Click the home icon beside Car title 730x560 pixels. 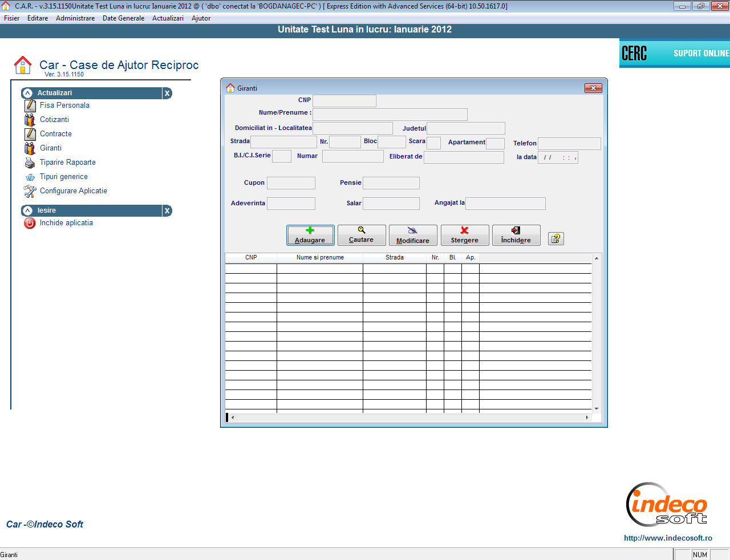click(23, 65)
